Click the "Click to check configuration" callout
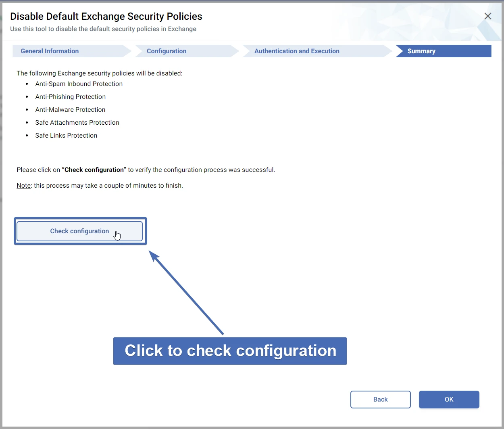504x429 pixels. coord(230,351)
